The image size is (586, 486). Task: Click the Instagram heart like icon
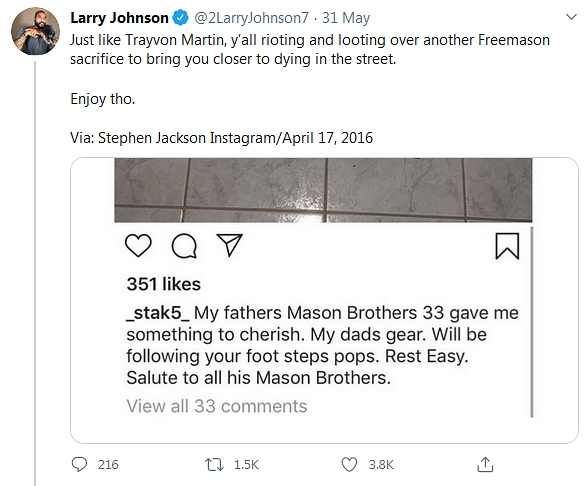(138, 245)
